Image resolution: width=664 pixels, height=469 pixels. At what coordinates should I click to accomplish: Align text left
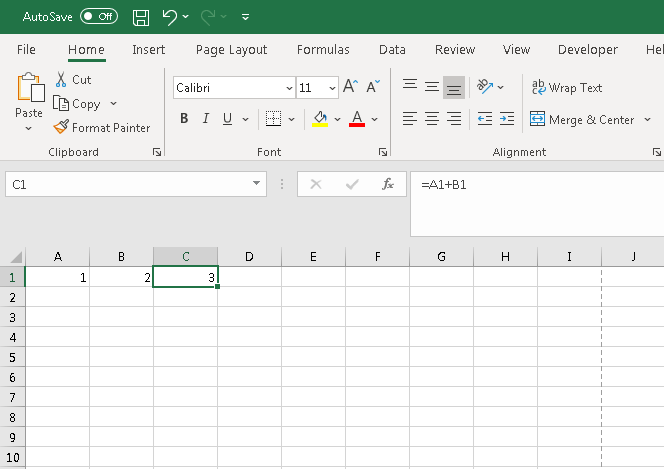coord(410,119)
